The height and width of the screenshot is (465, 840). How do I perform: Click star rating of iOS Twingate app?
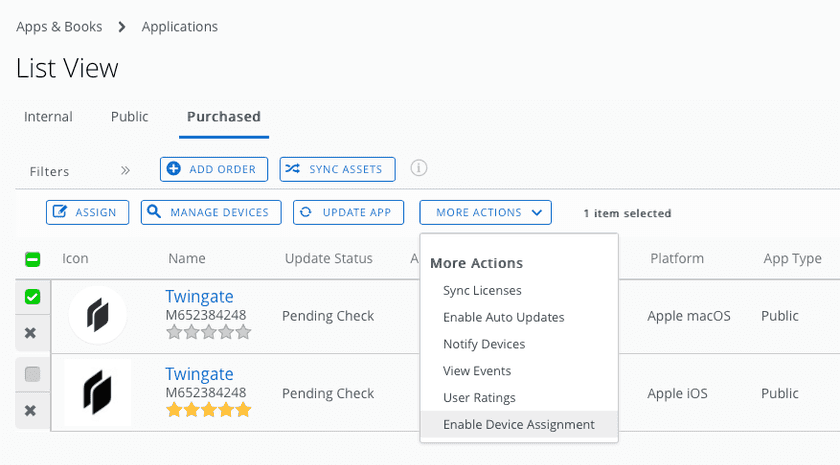point(208,410)
